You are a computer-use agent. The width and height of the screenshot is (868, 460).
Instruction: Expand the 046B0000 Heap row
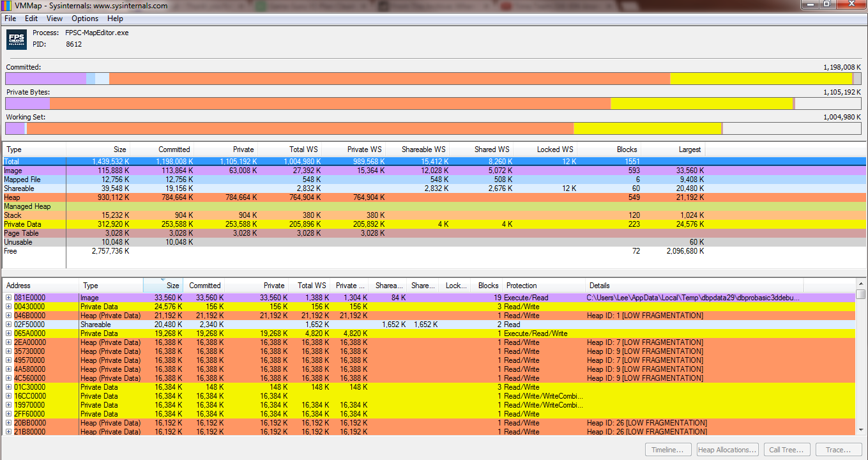click(x=9, y=316)
